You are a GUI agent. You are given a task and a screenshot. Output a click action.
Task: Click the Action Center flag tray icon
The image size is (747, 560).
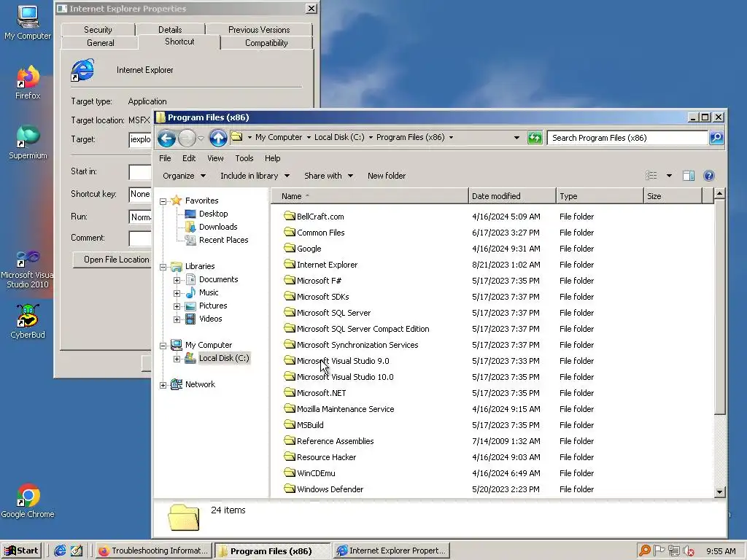659,551
